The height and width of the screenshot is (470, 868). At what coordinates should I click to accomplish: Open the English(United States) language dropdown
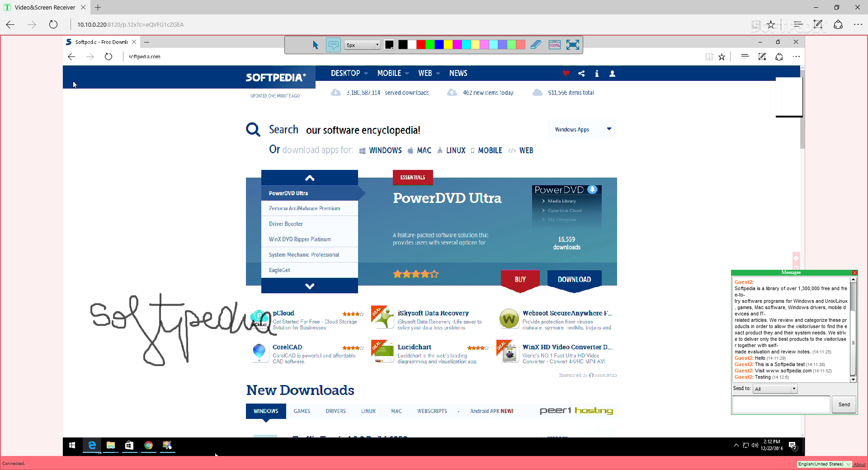pos(824,464)
